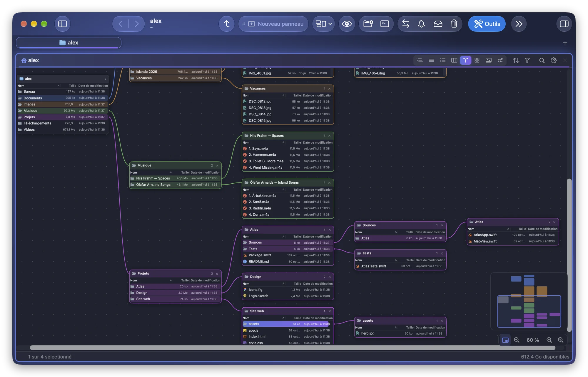Go up to the parent folder
Viewport: 588px width, 377px height.
(x=227, y=24)
